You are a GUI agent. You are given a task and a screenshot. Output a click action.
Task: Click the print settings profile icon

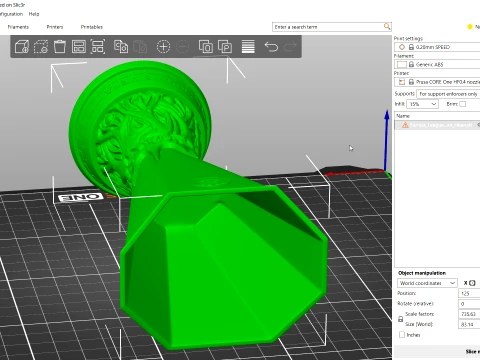pos(402,47)
